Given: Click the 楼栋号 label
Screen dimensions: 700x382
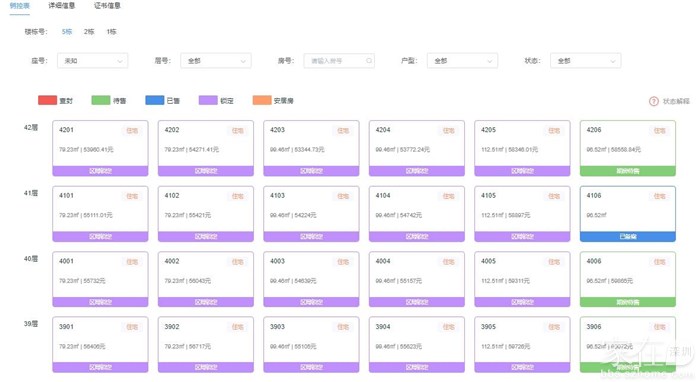Looking at the screenshot, I should (36, 32).
